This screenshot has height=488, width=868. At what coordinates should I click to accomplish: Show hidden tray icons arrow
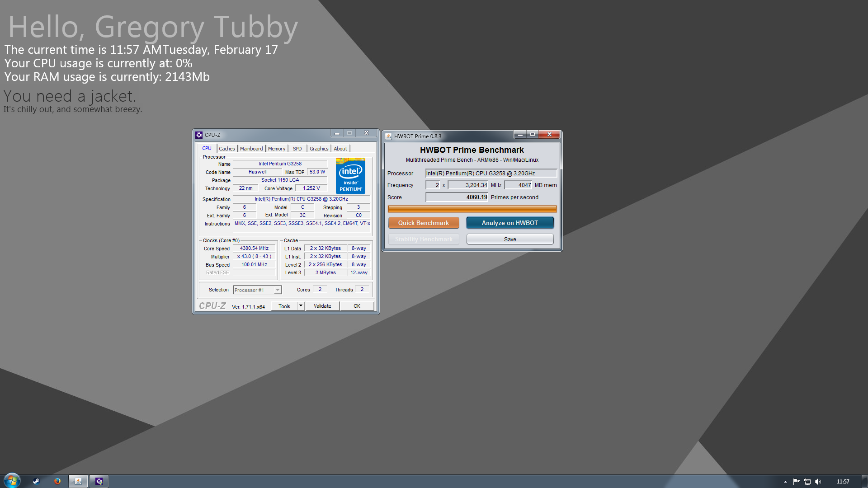pos(785,482)
